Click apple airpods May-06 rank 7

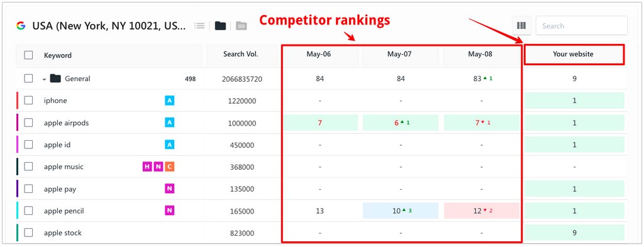(320, 123)
